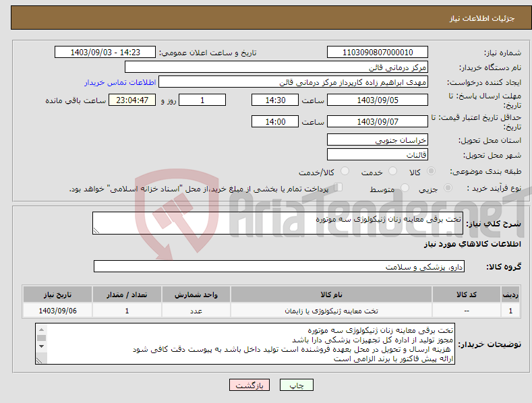Click the طبقه بندی موضوعی label
The image size is (532, 403).
pos(485,171)
